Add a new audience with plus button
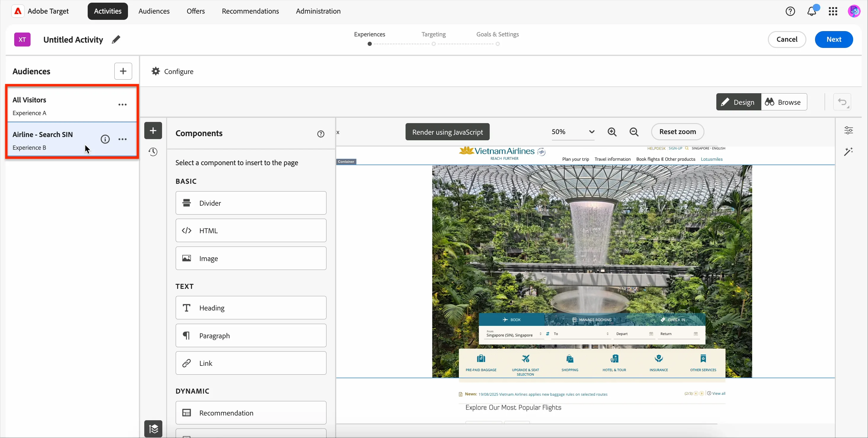Screen dimensions: 868x438 123,71
